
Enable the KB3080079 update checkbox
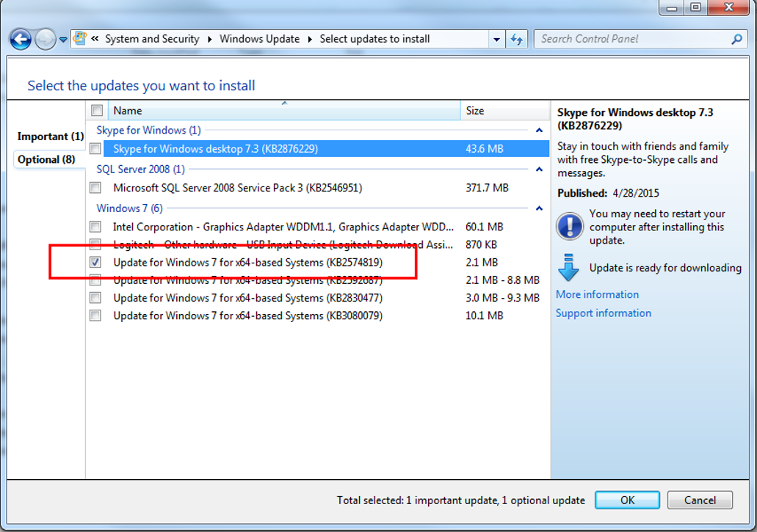(95, 316)
